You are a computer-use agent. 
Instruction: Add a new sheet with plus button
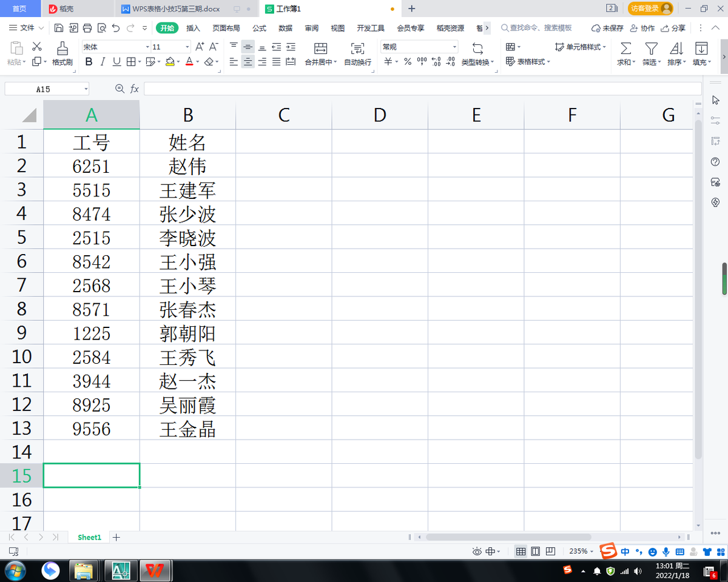click(x=116, y=537)
